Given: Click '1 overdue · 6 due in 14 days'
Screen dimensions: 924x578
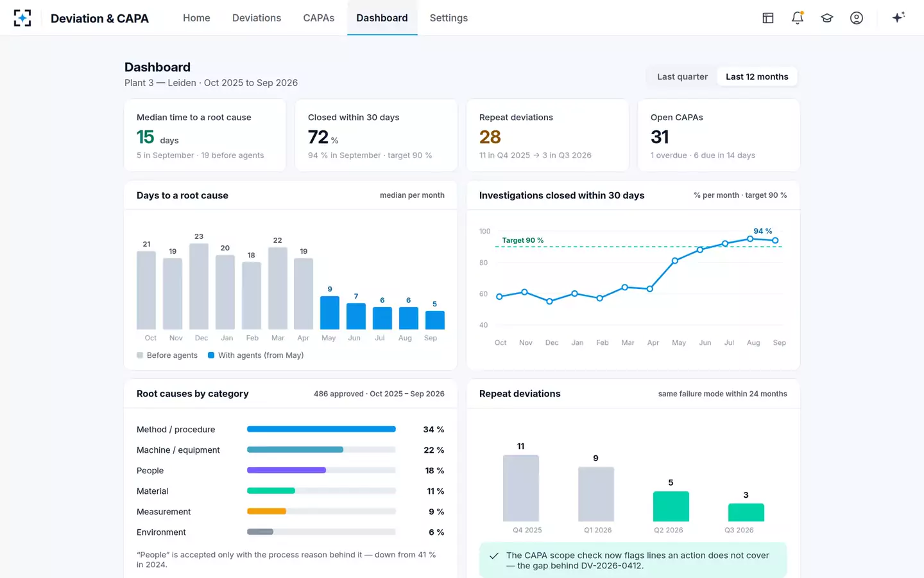Looking at the screenshot, I should click(703, 155).
